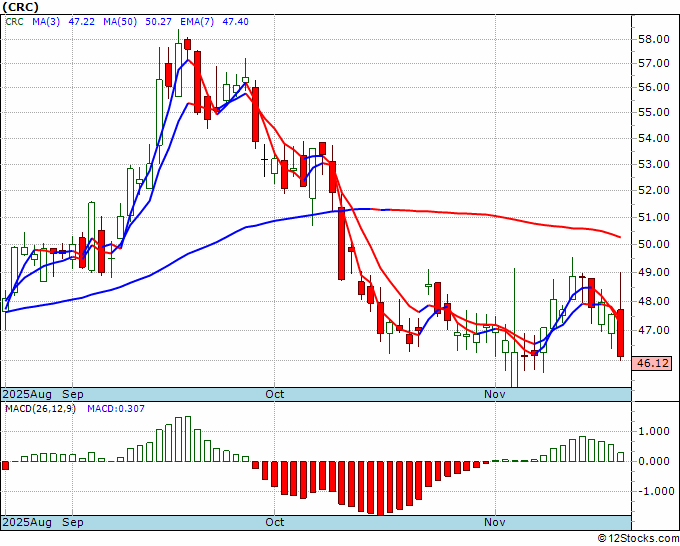This screenshot has width=680, height=546.
Task: Click the red candlestick at the 58.00 peak
Action: [187, 44]
